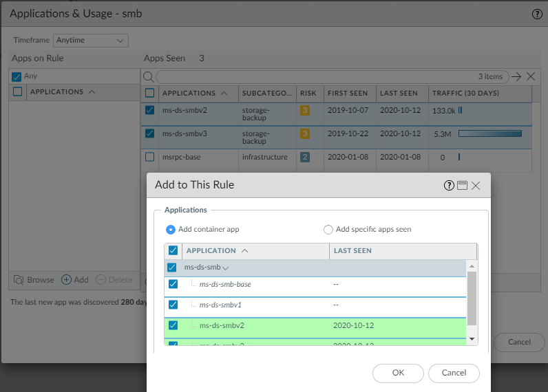Open the Timeframe dropdown
Viewport: 548px width, 392px height.
tap(91, 41)
